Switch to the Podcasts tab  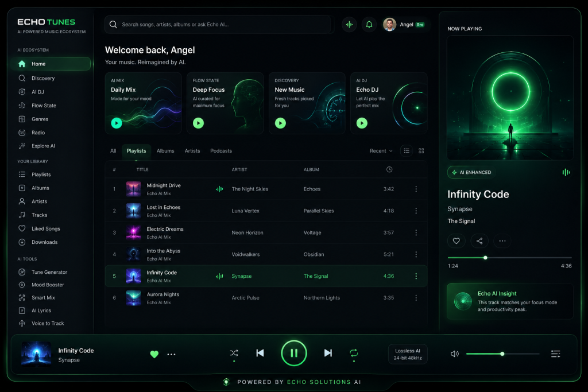click(221, 150)
